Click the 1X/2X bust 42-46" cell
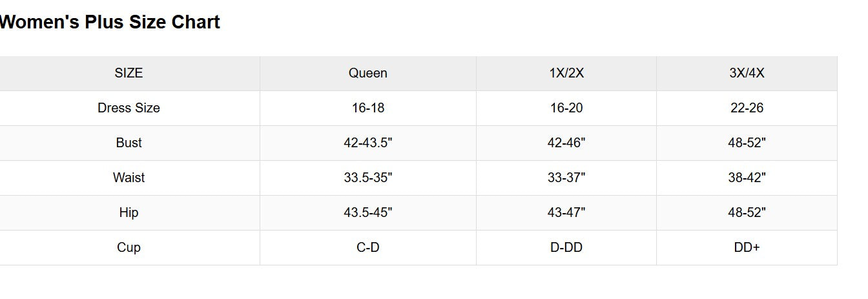This screenshot has width=868, height=299. [x=566, y=143]
